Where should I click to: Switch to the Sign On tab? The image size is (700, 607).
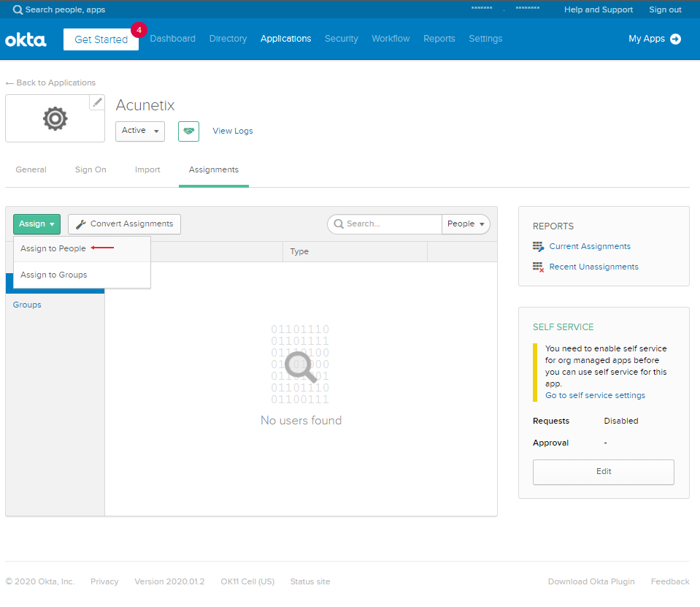point(91,169)
